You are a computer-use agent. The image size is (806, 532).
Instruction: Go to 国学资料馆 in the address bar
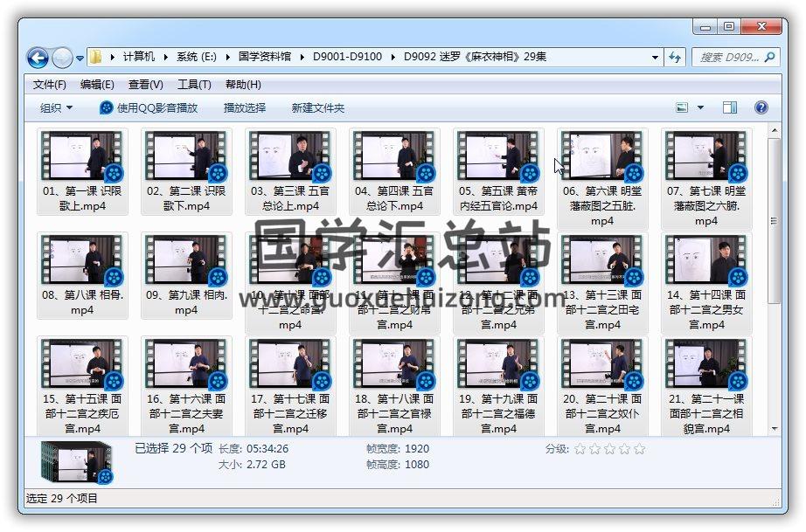[x=265, y=57]
